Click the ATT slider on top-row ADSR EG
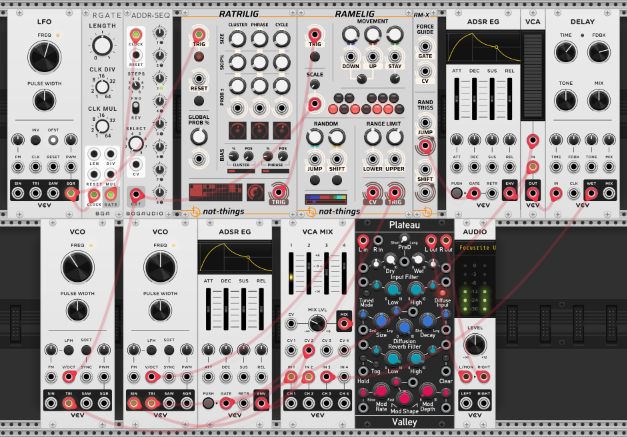Viewport: 627px width, 437px height. coord(457,99)
